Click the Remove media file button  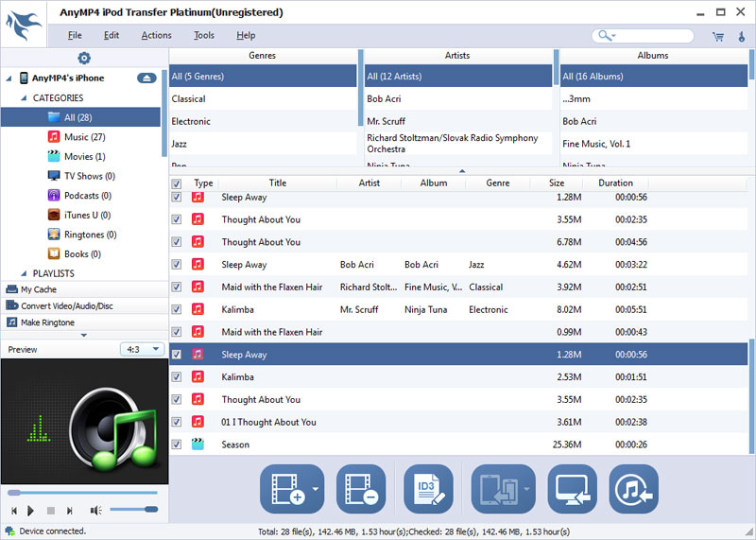[x=361, y=489]
